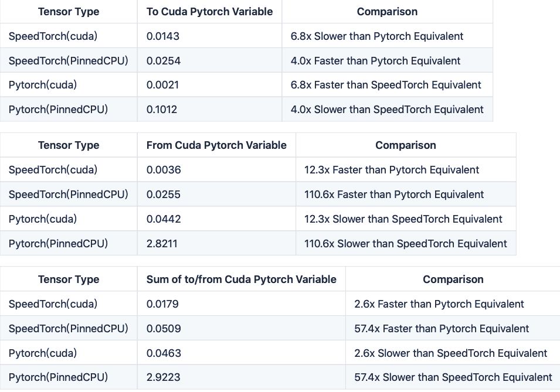This screenshot has width=560, height=392.
Task: Select the 0.0442 timing value
Action: point(164,219)
